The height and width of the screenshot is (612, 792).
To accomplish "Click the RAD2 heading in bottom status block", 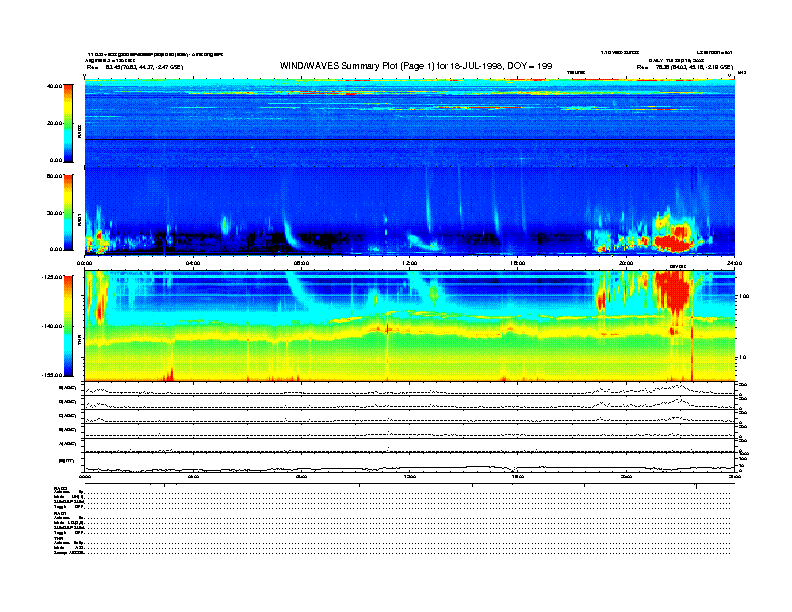I will click(60, 488).
